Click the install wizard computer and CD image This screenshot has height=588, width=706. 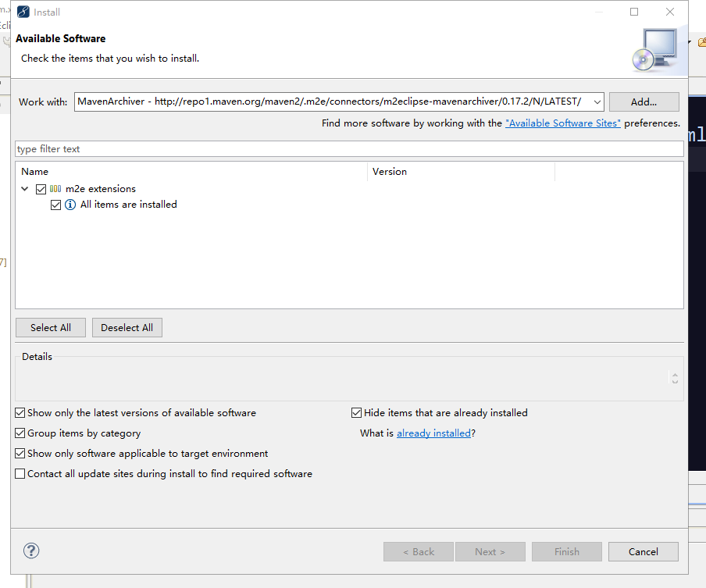pos(655,50)
